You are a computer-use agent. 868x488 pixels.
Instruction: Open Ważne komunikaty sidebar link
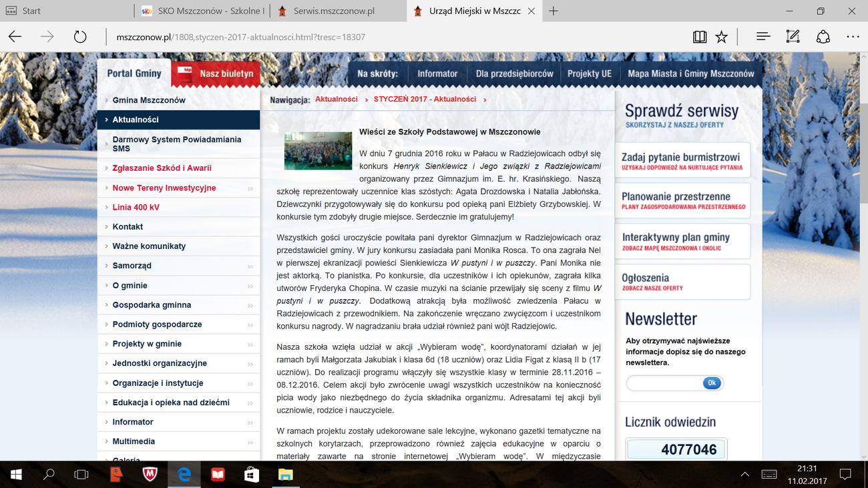178,246
